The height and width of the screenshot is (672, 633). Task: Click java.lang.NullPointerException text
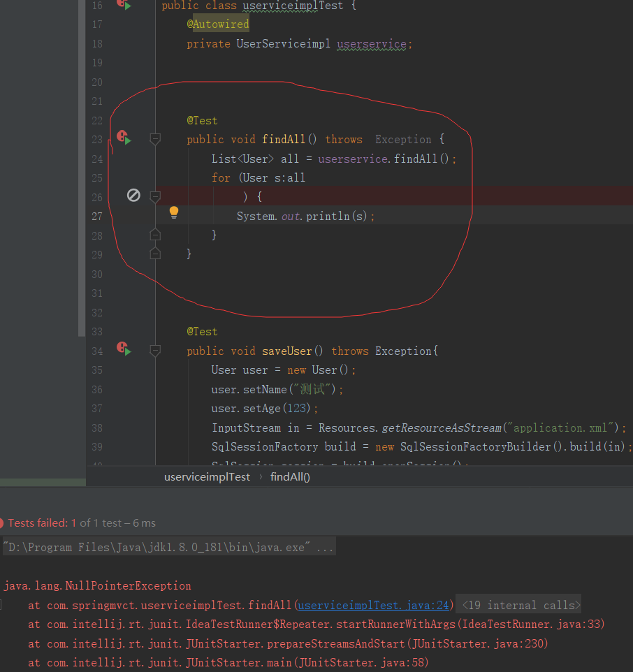point(97,586)
